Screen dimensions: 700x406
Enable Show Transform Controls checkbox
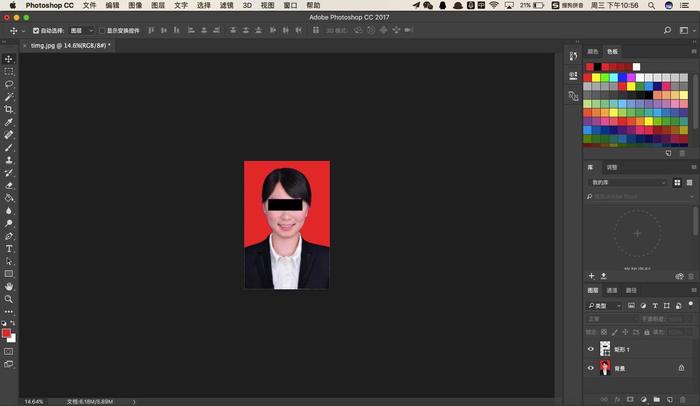(x=102, y=30)
